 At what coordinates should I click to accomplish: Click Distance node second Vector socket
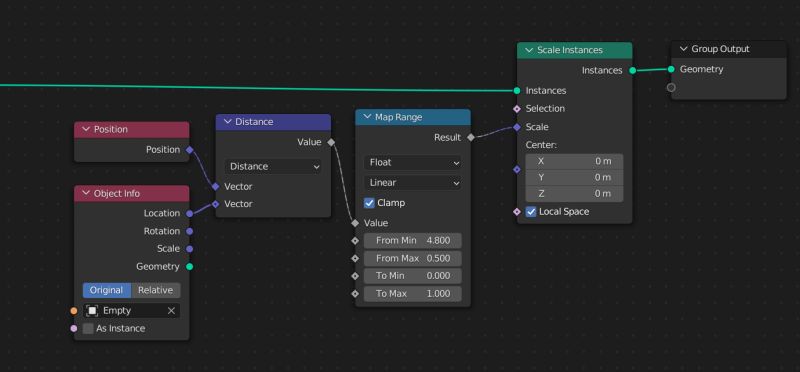click(x=215, y=204)
